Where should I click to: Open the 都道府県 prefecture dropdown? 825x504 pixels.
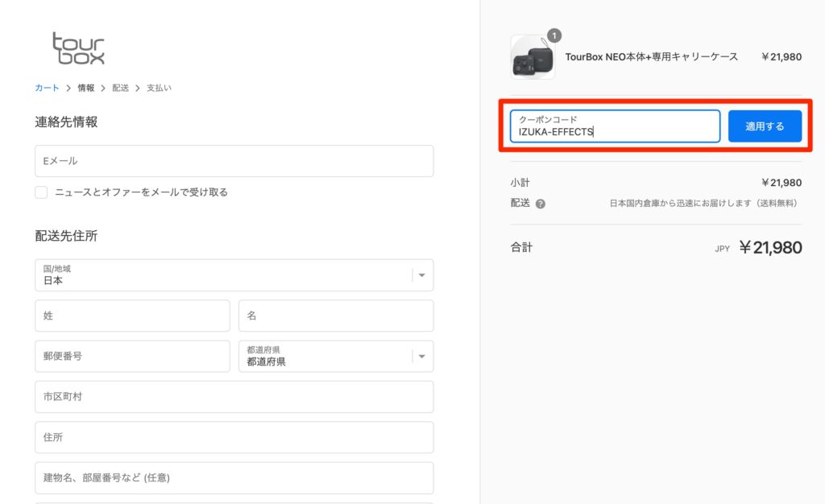pyautogui.click(x=336, y=356)
